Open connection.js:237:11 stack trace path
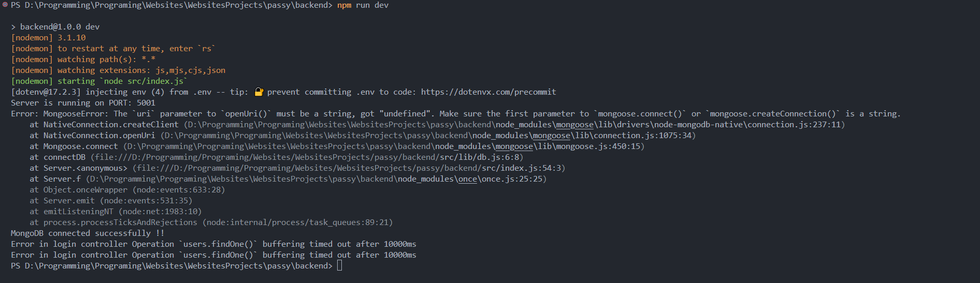 pos(513,125)
